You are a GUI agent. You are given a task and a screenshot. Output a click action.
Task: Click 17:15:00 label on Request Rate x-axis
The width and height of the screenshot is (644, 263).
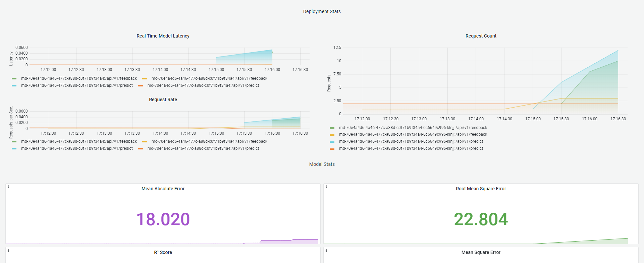(216, 133)
